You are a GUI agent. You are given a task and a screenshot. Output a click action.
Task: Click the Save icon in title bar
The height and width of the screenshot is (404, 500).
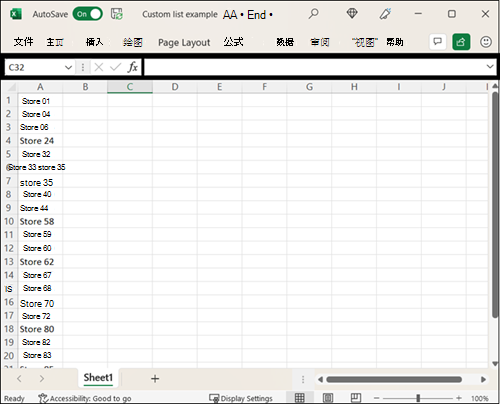[x=117, y=14]
